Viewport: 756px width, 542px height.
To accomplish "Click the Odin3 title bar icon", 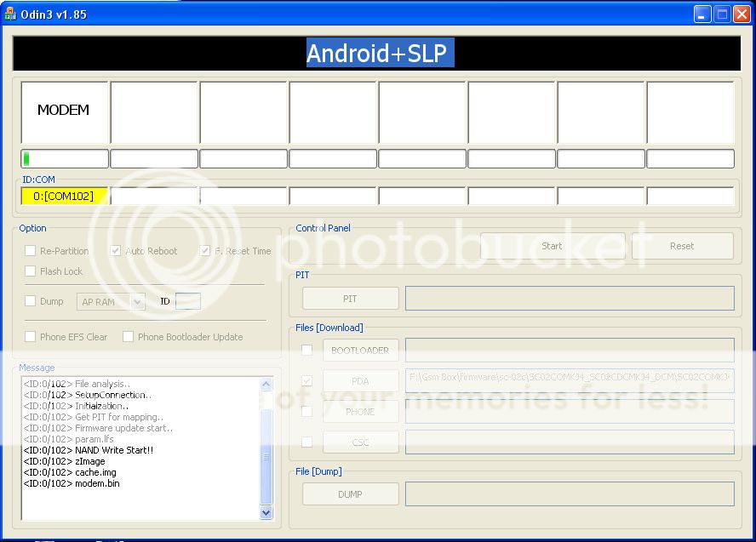I will pos(10,14).
